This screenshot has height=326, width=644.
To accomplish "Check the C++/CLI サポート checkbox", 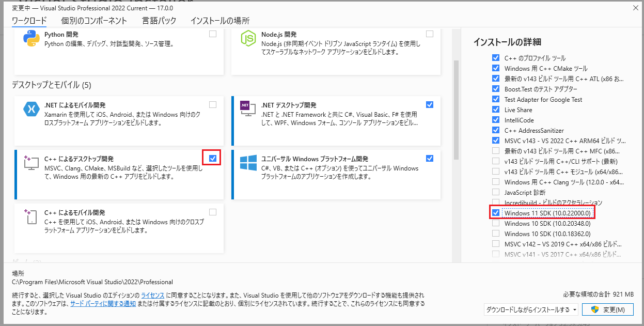I will pyautogui.click(x=496, y=161).
